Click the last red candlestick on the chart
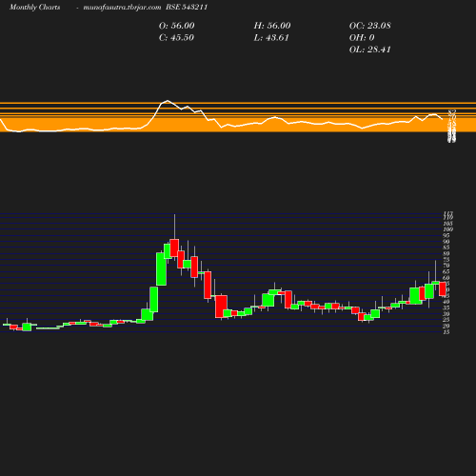 click(x=443, y=289)
